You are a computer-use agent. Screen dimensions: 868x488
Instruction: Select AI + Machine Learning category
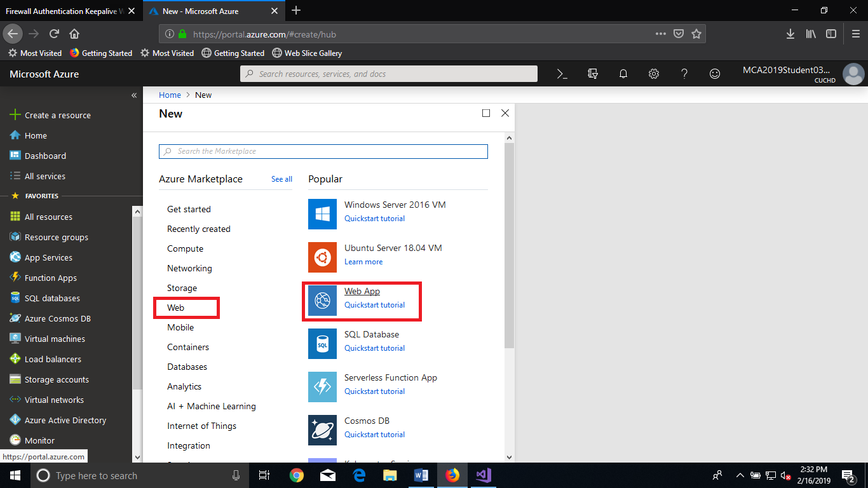(x=212, y=406)
